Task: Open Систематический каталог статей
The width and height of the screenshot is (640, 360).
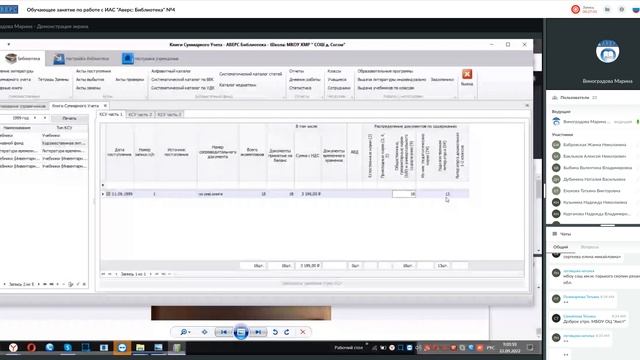Action: click(251, 74)
